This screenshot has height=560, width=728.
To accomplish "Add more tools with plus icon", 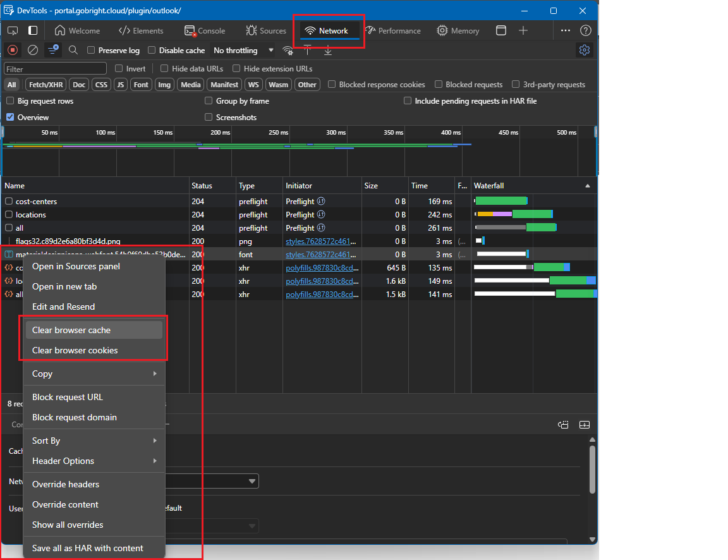I will tap(523, 30).
